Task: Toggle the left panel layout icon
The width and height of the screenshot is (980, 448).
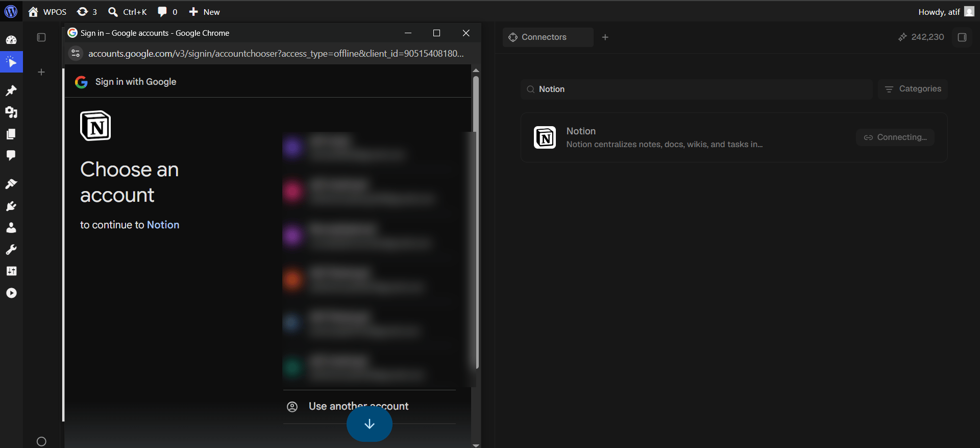Action: 41,37
